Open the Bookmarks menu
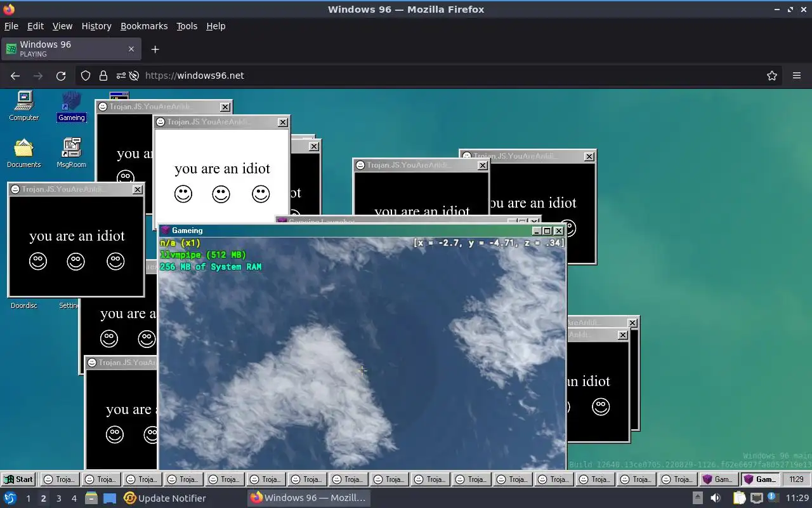 click(144, 26)
